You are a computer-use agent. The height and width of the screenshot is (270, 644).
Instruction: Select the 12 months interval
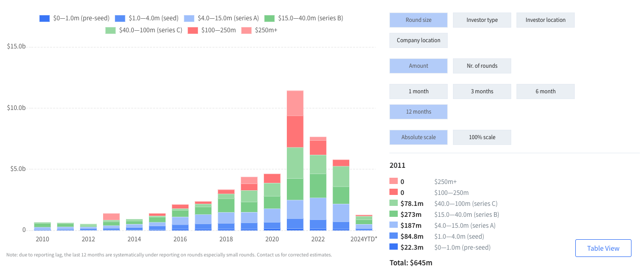(x=418, y=112)
